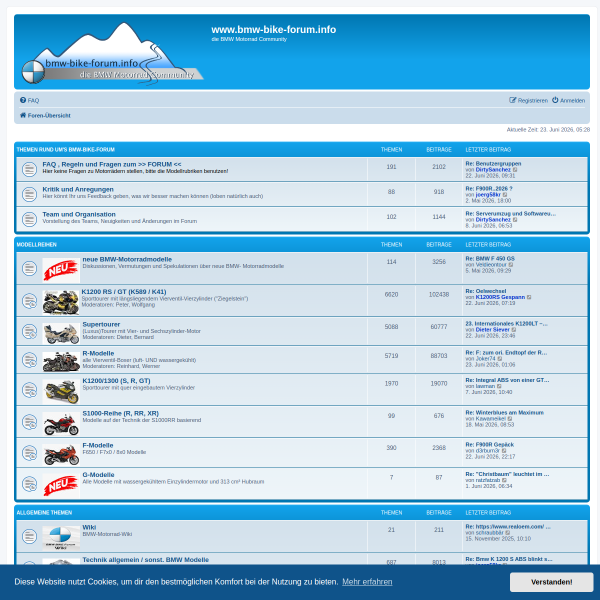The image size is (600, 600).
Task: Open the S1000-Reihe (R, RR, XR) forum
Action: 121,413
